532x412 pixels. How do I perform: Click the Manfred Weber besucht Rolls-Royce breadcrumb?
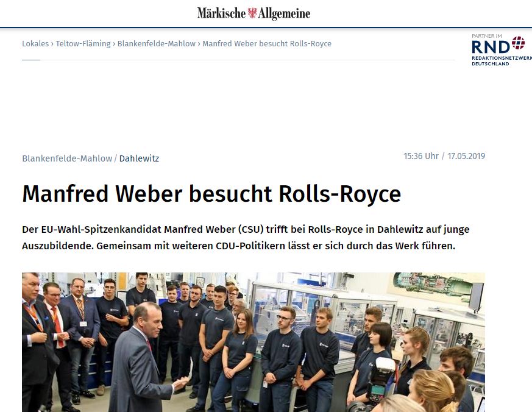tap(267, 44)
